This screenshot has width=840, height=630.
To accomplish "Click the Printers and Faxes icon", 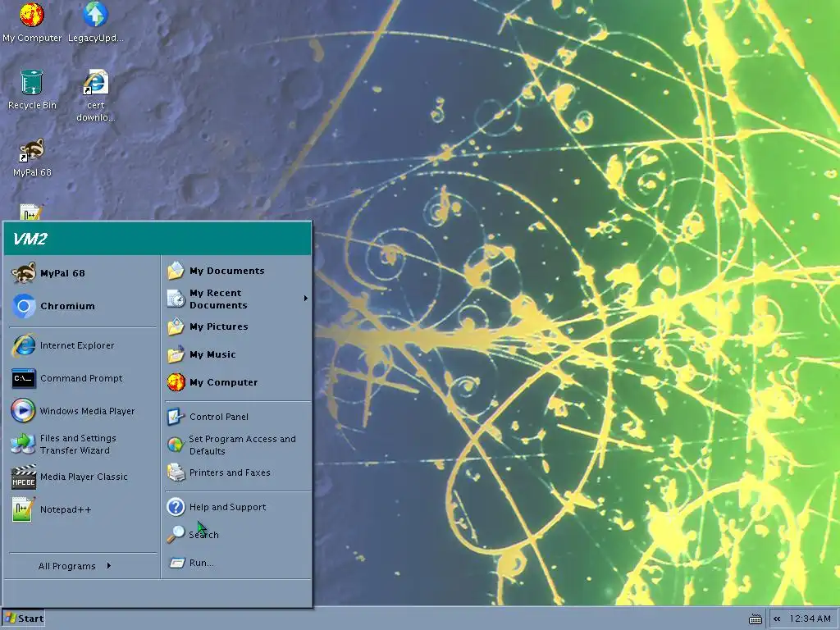I will click(176, 472).
